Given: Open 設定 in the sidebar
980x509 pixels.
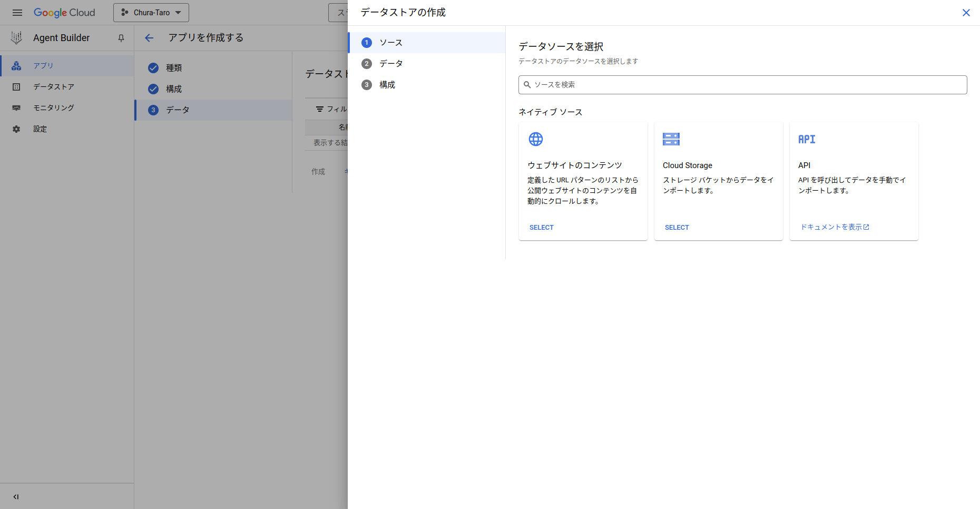Looking at the screenshot, I should pos(67,129).
